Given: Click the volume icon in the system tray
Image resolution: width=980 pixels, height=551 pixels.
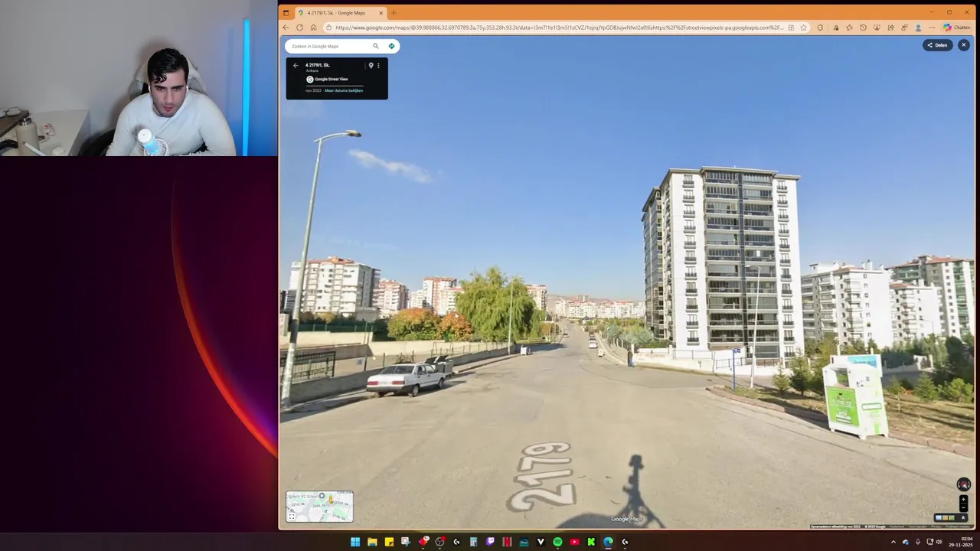Looking at the screenshot, I should pos(939,542).
